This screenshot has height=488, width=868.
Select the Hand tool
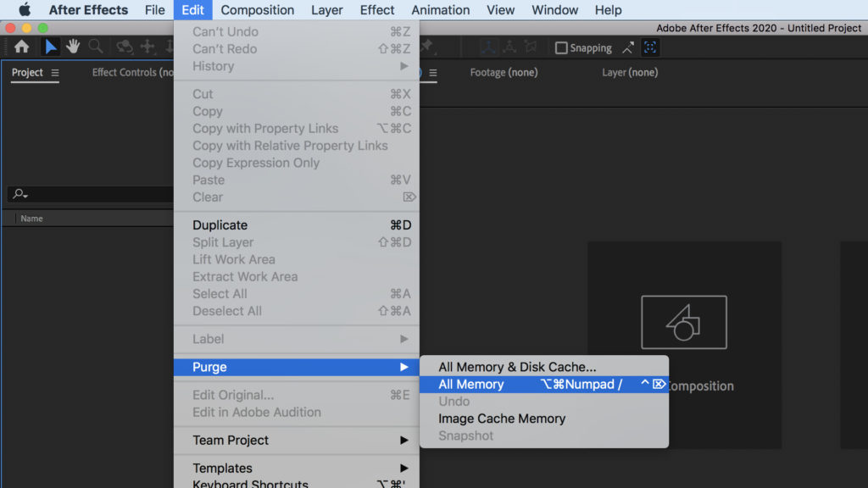(74, 47)
